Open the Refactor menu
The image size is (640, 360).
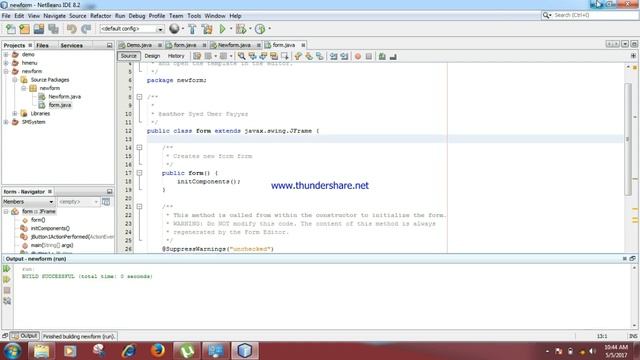pyautogui.click(x=100, y=16)
